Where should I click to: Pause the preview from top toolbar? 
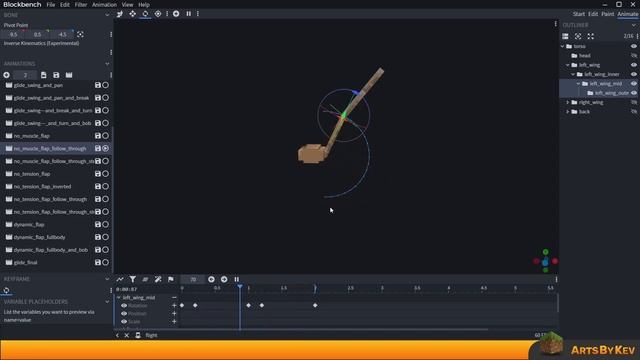click(189, 14)
